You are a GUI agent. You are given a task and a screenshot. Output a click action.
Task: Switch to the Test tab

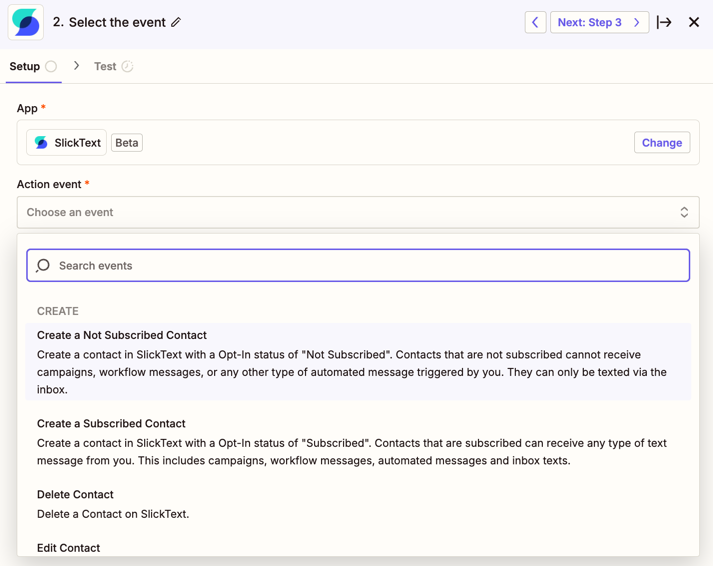pyautogui.click(x=113, y=66)
